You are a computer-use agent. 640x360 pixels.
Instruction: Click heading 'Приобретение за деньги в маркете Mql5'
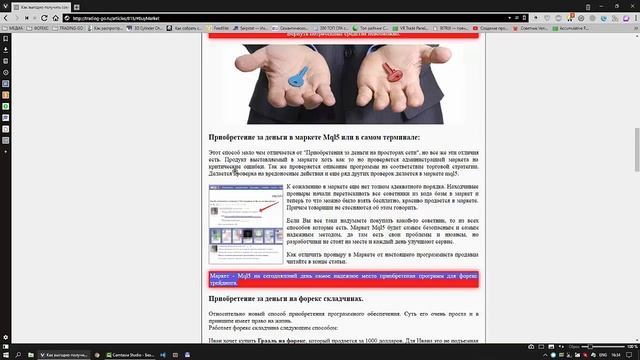point(314,138)
